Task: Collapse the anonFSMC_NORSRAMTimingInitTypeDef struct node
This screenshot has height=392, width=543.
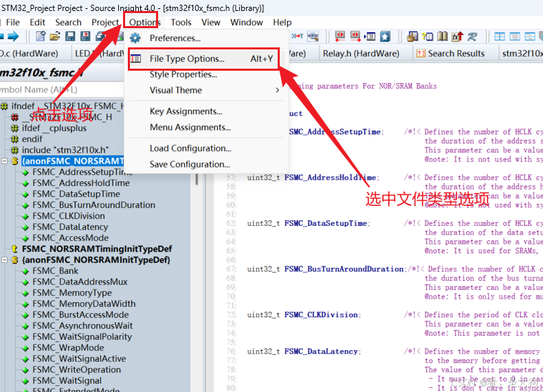Action: pos(5,161)
